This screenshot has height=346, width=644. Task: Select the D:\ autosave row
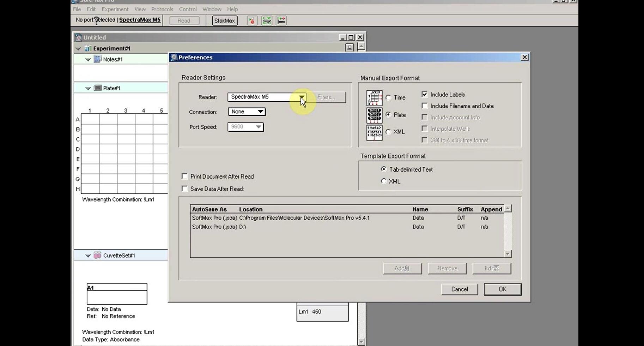pos(347,227)
